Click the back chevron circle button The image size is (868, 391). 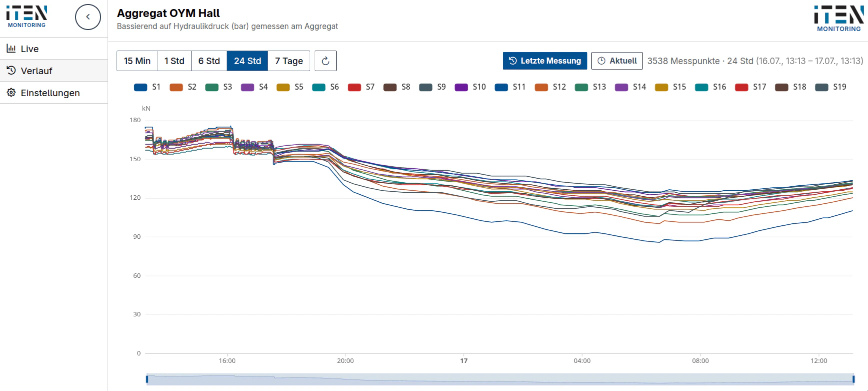pos(88,17)
